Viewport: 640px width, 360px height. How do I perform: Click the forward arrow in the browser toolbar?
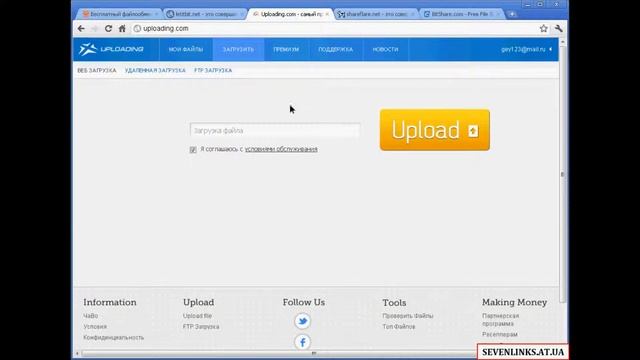pos(95,29)
